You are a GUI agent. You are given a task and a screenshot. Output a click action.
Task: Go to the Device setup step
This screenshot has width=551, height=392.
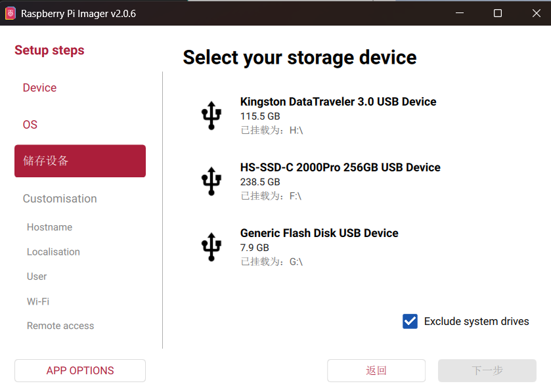click(39, 88)
